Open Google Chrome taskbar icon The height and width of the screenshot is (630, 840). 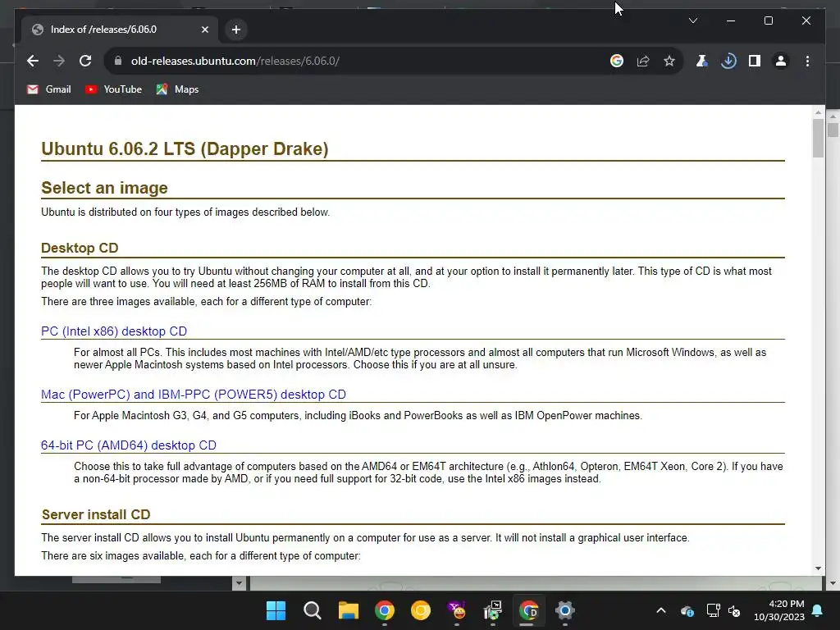pyautogui.click(x=385, y=610)
